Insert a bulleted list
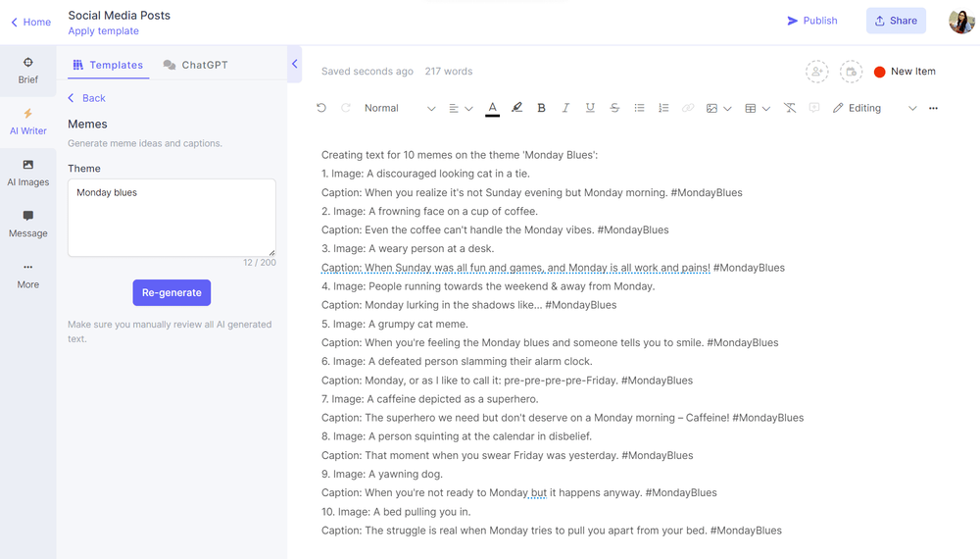The height and width of the screenshot is (559, 980). tap(639, 108)
